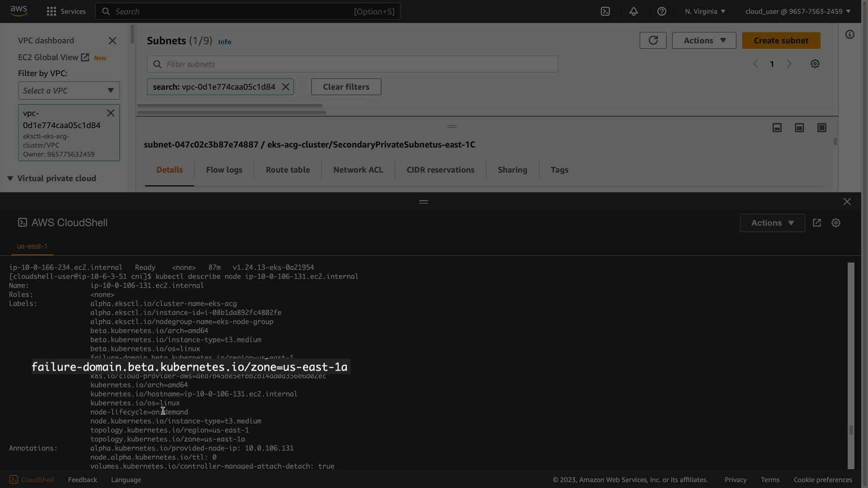
Task: Open the Network ACL tab
Action: click(x=358, y=170)
